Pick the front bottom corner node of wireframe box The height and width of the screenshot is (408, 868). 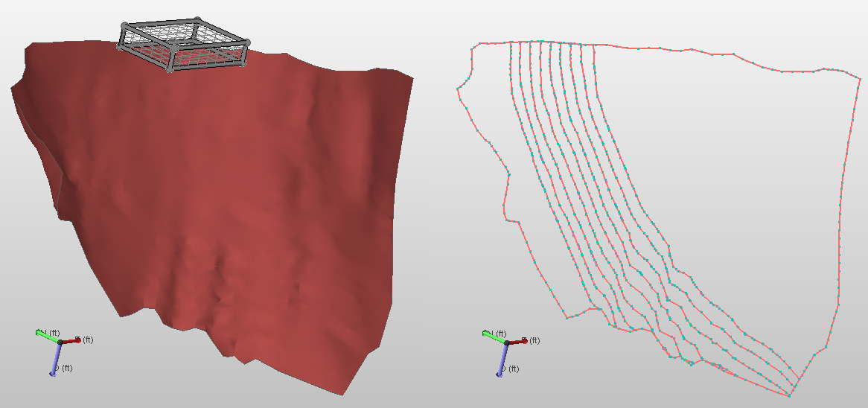pyautogui.click(x=171, y=69)
